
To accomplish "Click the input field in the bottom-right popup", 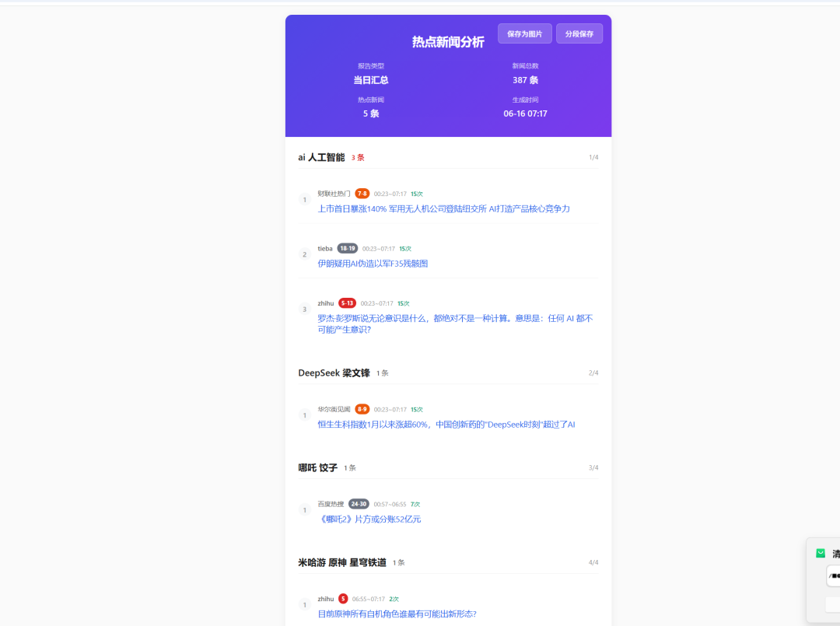I will pyautogui.click(x=834, y=575).
